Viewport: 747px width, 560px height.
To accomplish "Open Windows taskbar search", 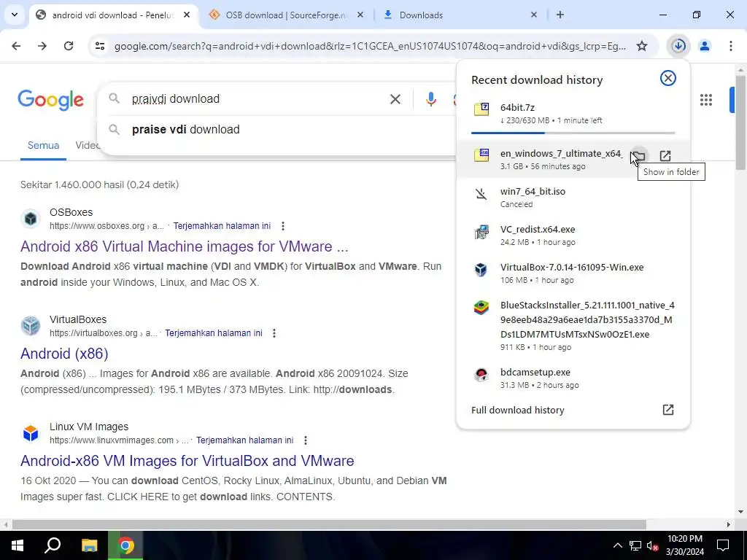I will (53, 545).
